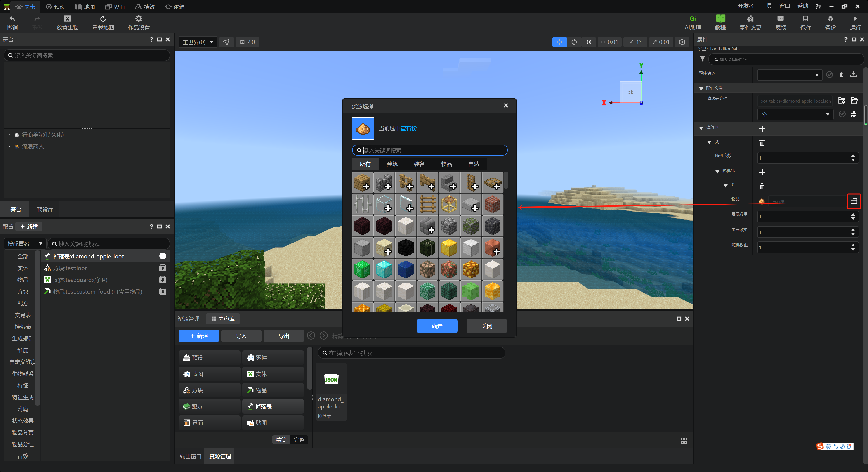Click the resource dialog keyword search field
This screenshot has width=868, height=472.
(430, 150)
